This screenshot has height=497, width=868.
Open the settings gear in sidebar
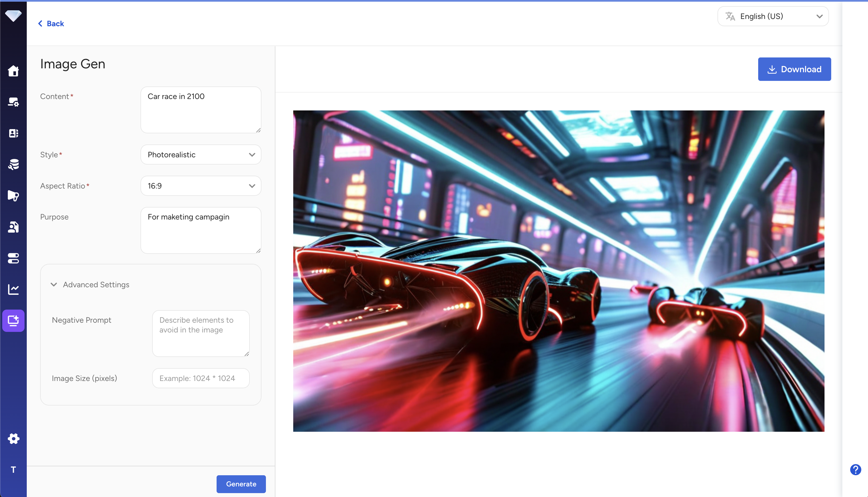pos(13,439)
